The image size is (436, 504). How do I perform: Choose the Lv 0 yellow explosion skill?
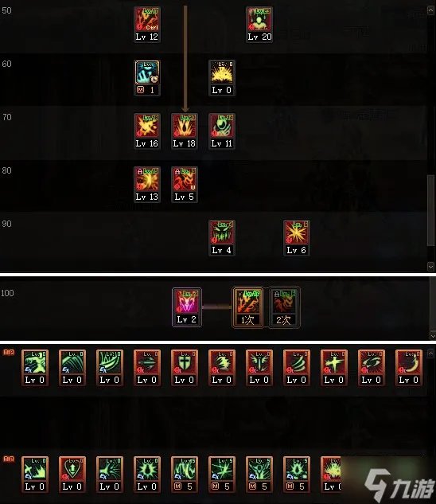[x=222, y=78]
